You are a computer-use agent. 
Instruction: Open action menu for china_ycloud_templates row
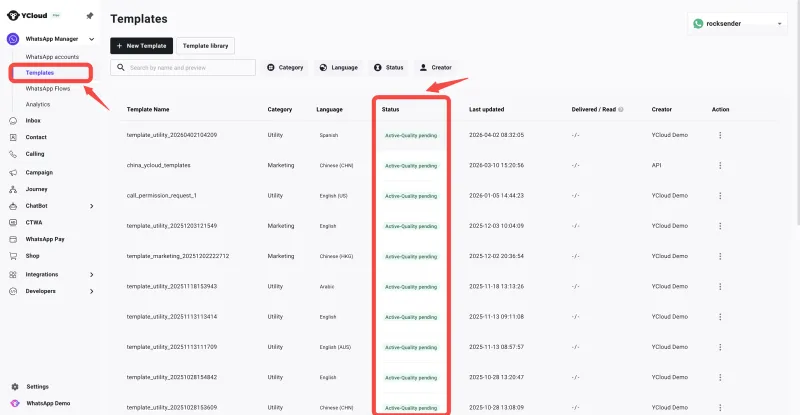720,165
